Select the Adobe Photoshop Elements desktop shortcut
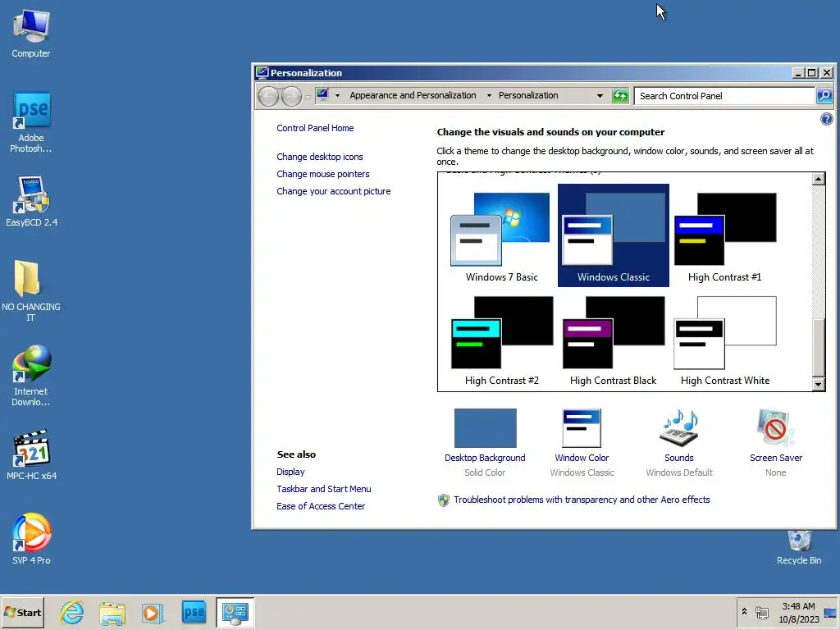The image size is (840, 630). (x=31, y=122)
